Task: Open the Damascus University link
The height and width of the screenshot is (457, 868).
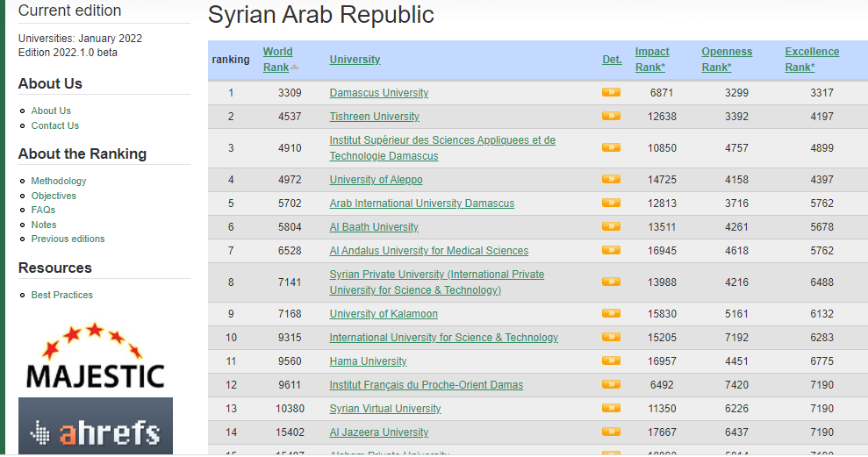Action: click(x=379, y=93)
